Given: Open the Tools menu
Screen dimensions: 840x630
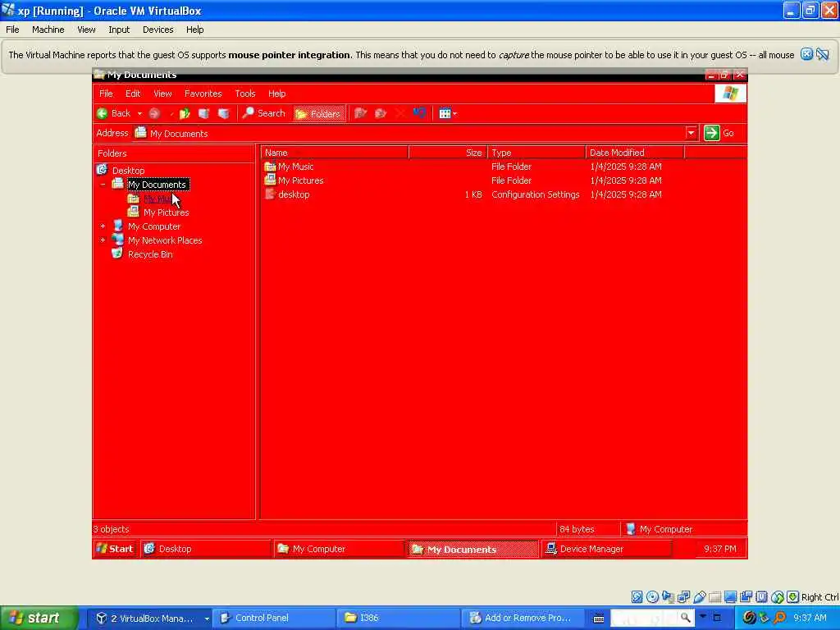Looking at the screenshot, I should tap(244, 94).
